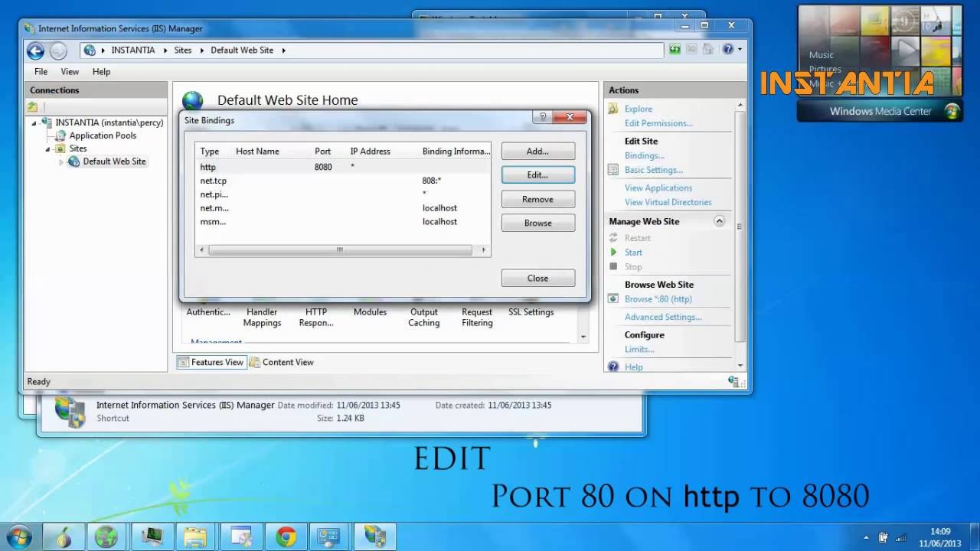This screenshot has height=551, width=980.
Task: Click the Explore folder icon in Actions
Action: [613, 109]
